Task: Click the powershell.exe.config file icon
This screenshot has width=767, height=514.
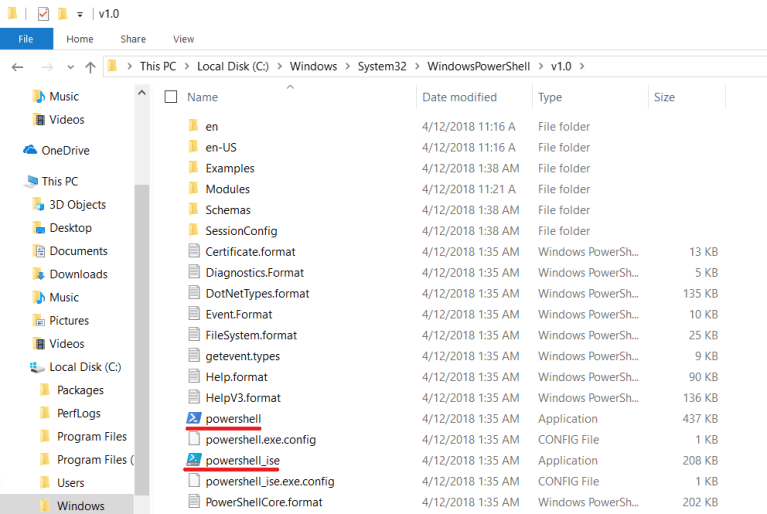Action: (194, 439)
